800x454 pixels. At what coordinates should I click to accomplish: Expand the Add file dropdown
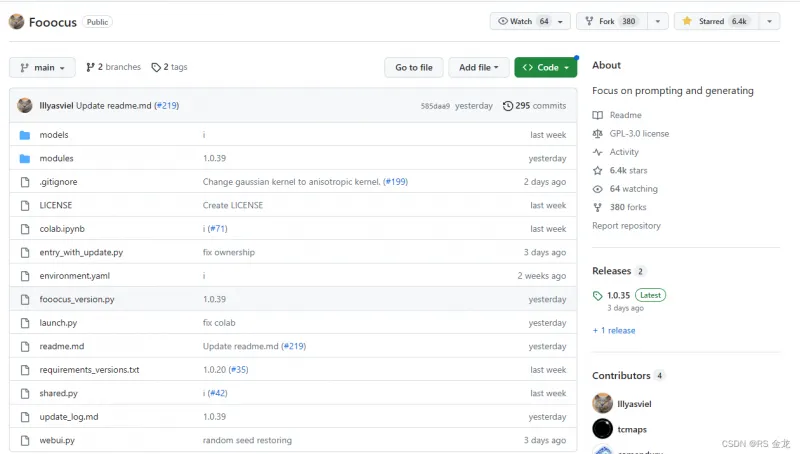point(477,67)
